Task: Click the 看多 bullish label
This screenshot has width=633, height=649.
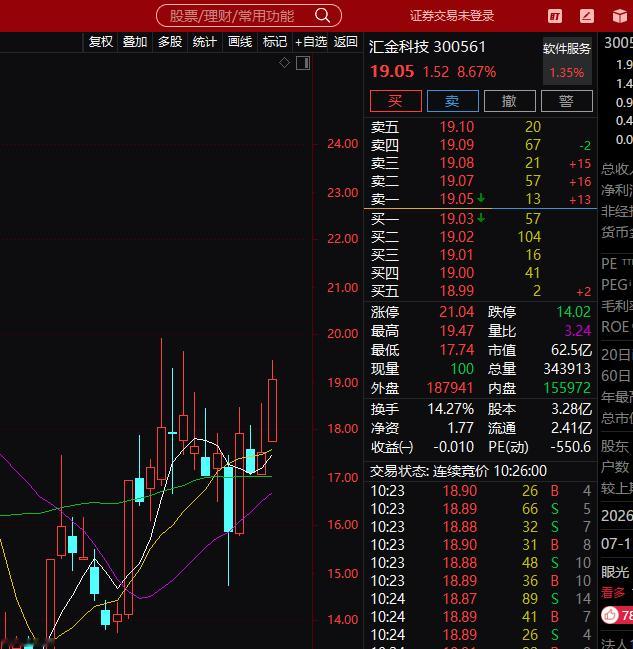Action: pyautogui.click(x=613, y=593)
